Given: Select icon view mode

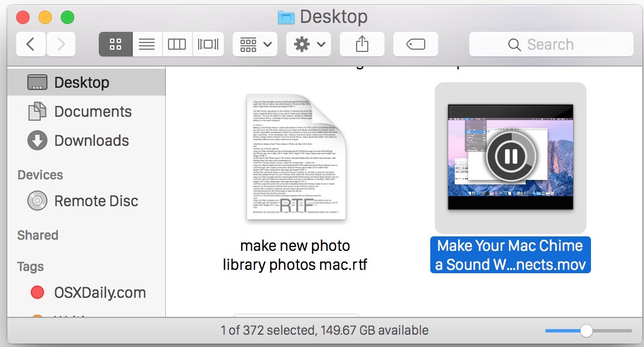Looking at the screenshot, I should click(116, 44).
